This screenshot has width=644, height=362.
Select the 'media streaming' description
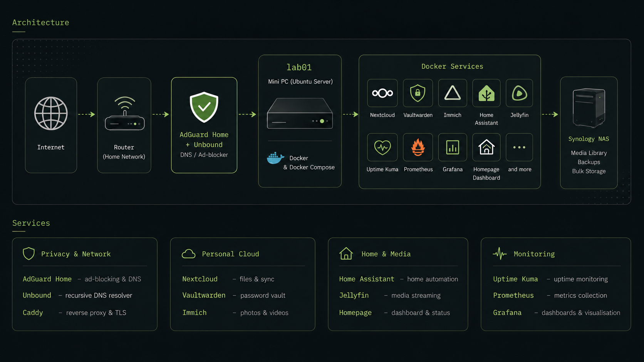[x=416, y=295]
